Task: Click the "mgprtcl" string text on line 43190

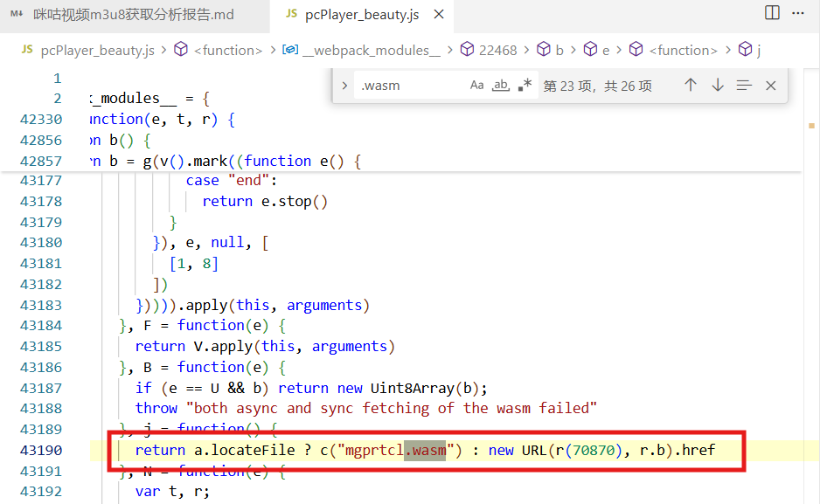Action: tap(374, 450)
